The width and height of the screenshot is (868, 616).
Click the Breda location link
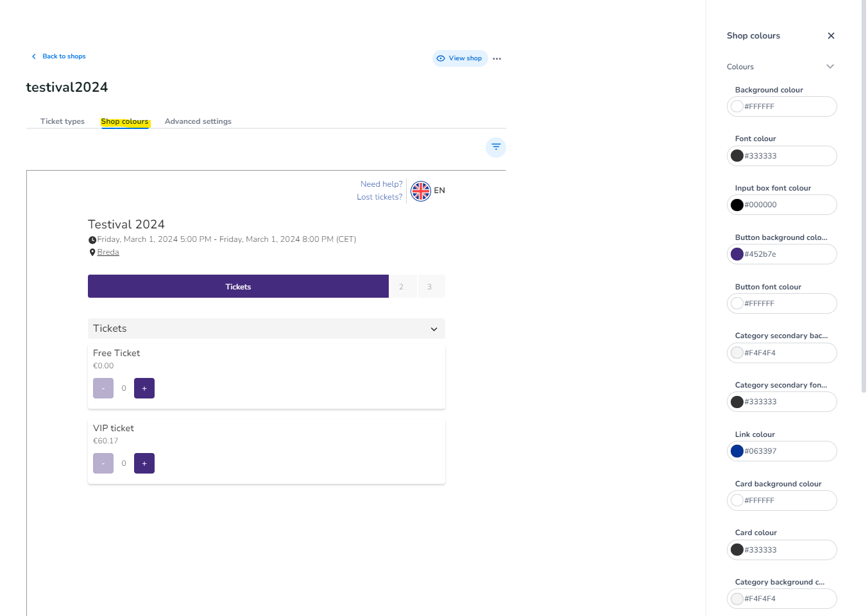(x=108, y=252)
